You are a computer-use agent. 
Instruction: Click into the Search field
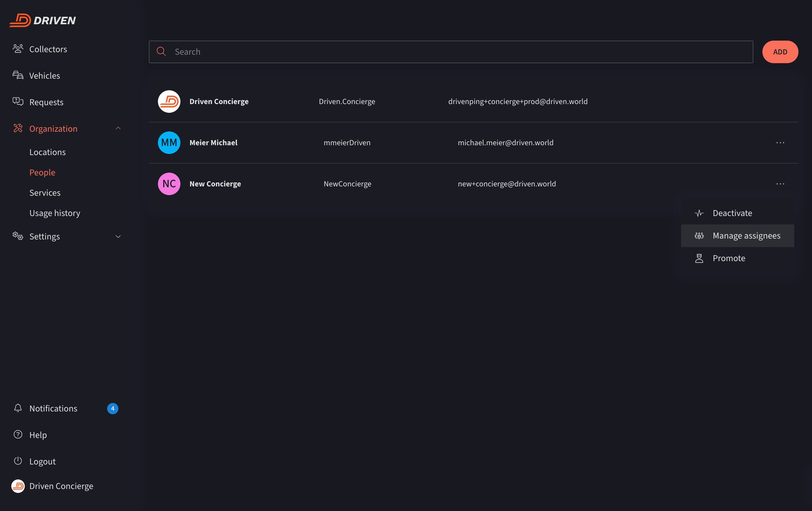pos(459,52)
